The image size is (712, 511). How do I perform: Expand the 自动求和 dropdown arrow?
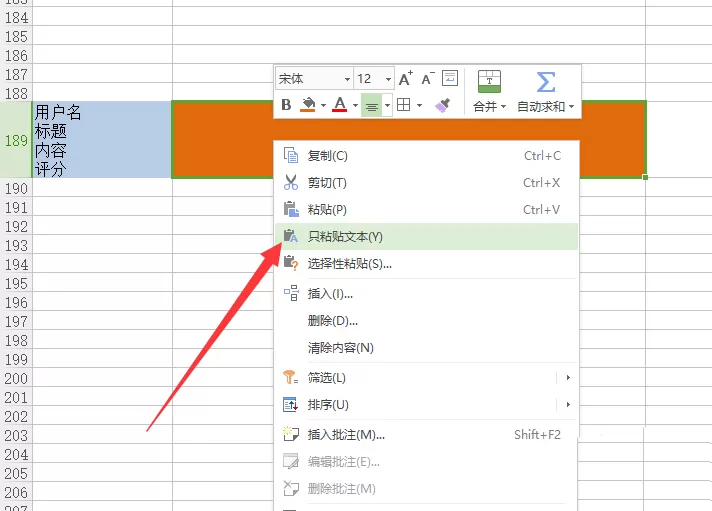coord(571,107)
